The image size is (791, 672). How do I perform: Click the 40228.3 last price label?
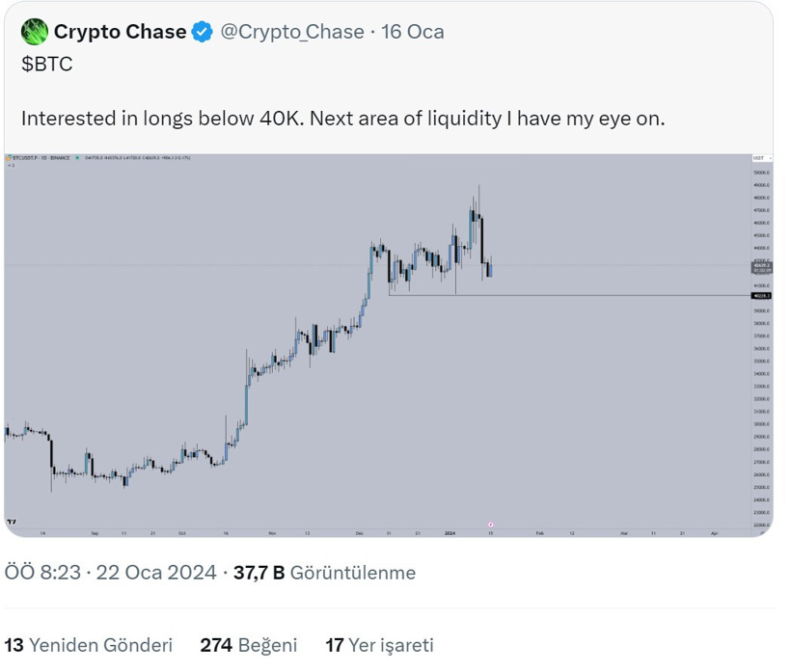click(x=760, y=297)
